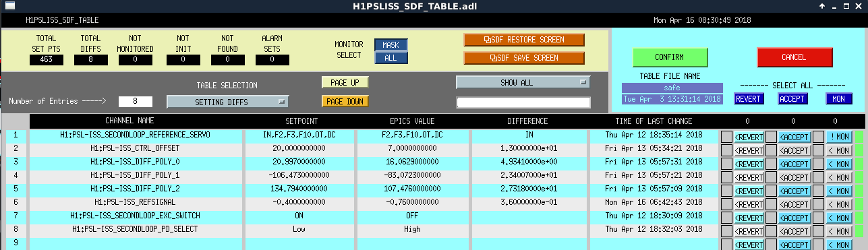Image resolution: width=868 pixels, height=250 pixels.
Task: Click MON button for SECONDLOOP_PD_SELECT row
Action: 839,230
